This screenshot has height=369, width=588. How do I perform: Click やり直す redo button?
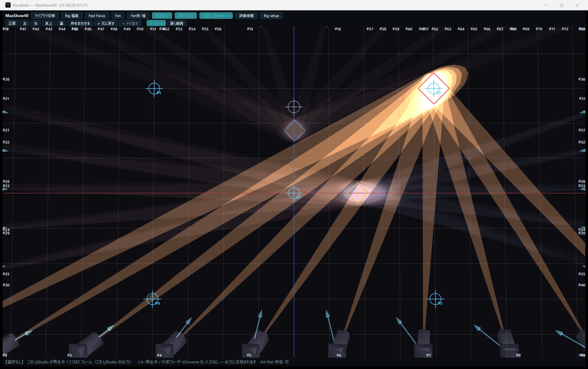point(130,23)
